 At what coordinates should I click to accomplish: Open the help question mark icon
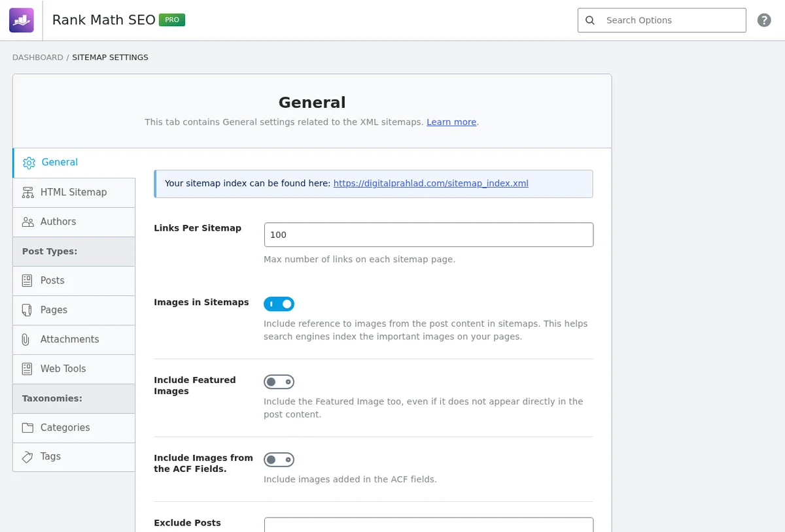pyautogui.click(x=764, y=20)
